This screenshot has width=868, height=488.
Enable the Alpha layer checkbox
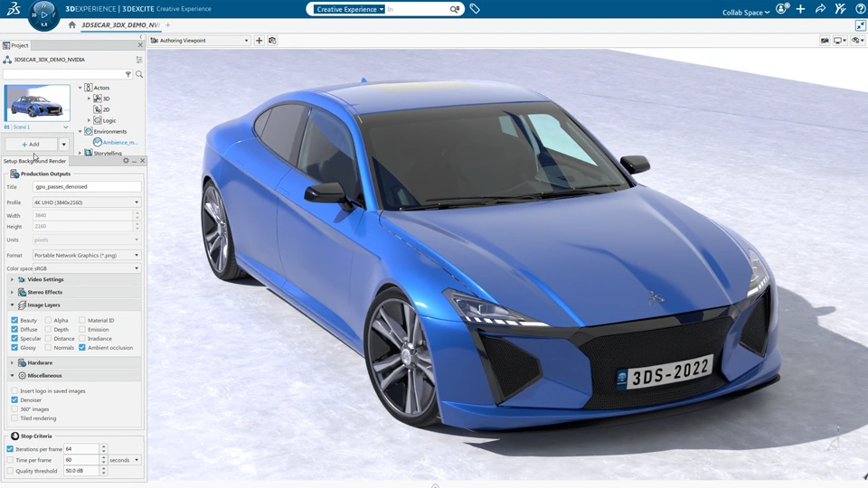48,320
